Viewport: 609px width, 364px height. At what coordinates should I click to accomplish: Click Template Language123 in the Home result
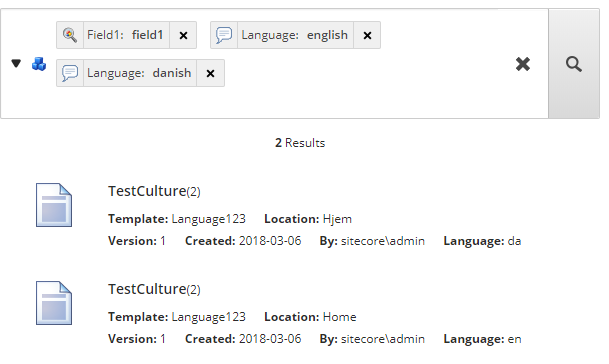pos(177,317)
